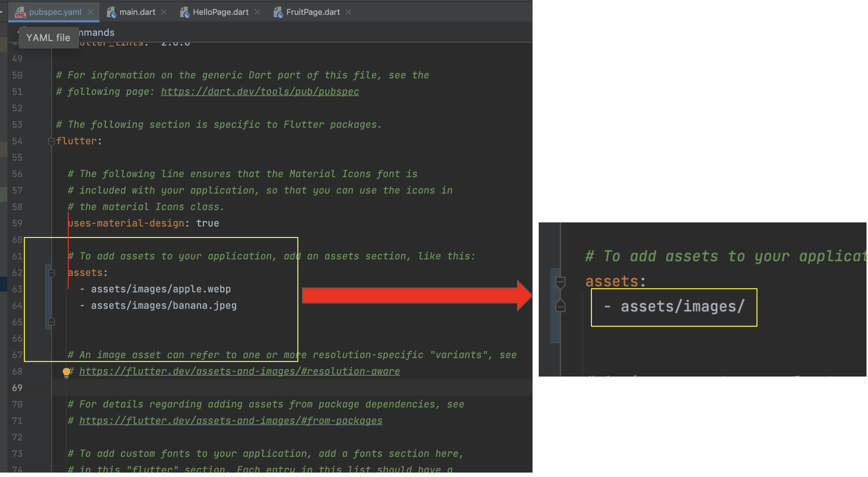Collapse assets fold marker in zoomed view

point(560,282)
